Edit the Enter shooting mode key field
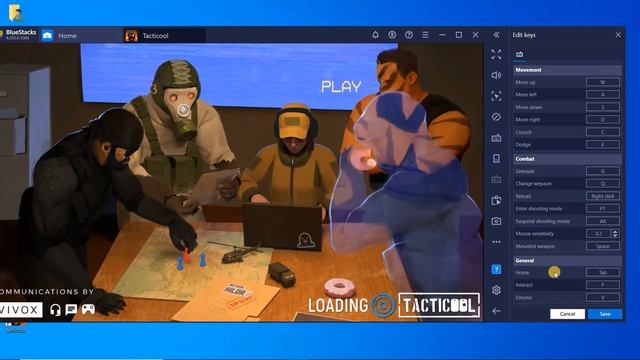 click(x=603, y=209)
